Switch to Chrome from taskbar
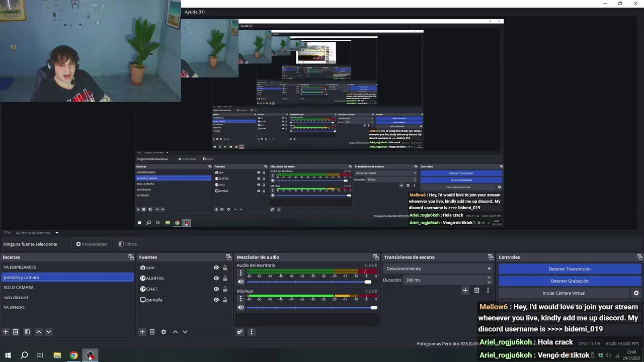The height and width of the screenshot is (362, 644). (x=74, y=355)
